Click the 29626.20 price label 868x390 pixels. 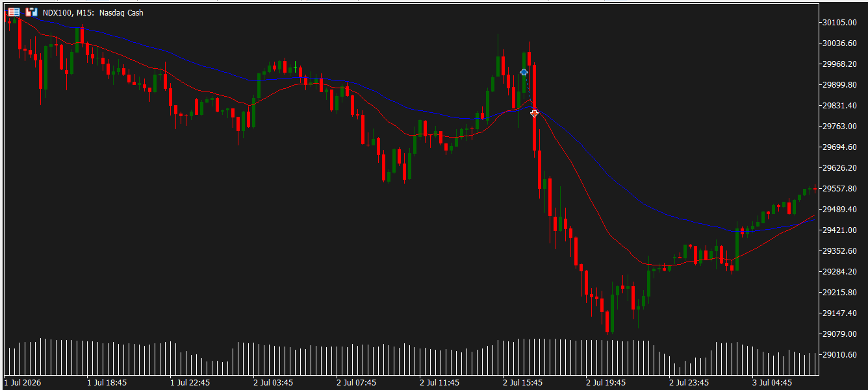click(x=840, y=168)
